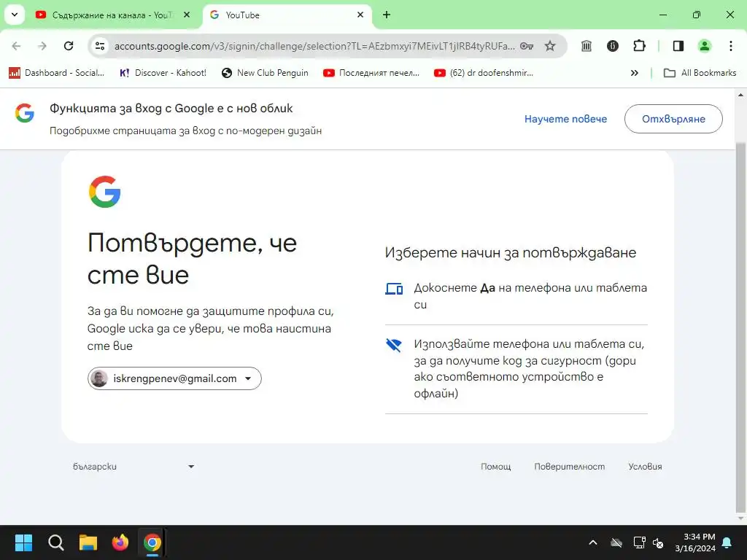The height and width of the screenshot is (560, 747).
Task: Open the Windows Start menu
Action: (23, 542)
